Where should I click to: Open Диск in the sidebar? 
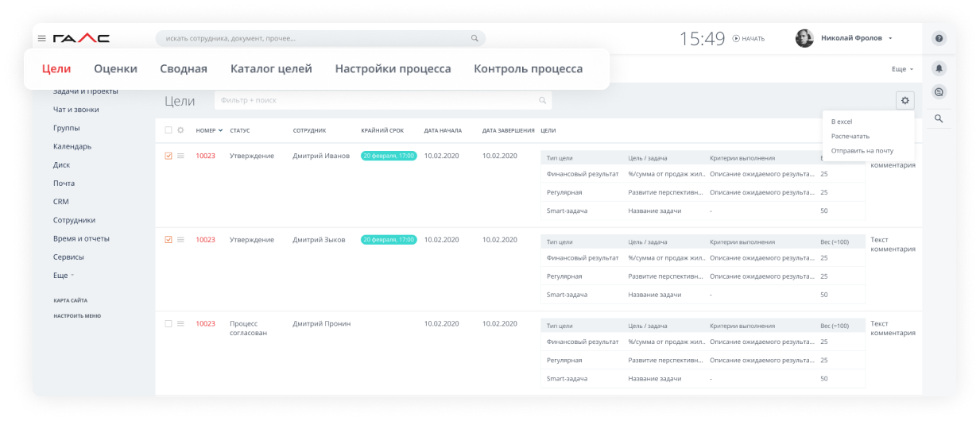click(62, 164)
